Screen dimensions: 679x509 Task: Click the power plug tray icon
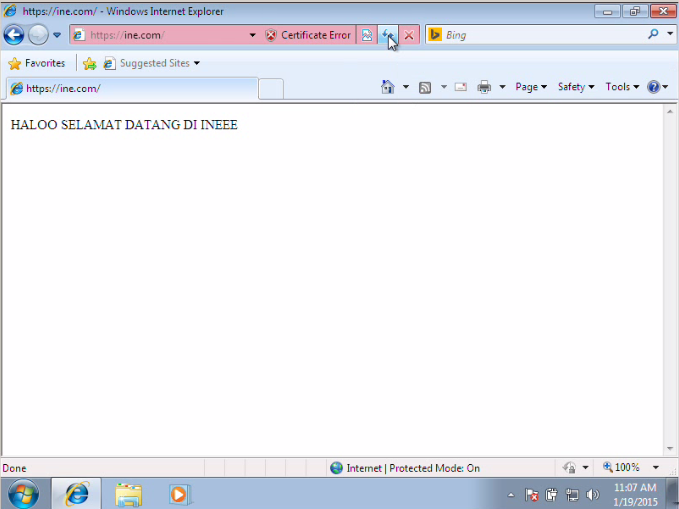tap(551, 495)
